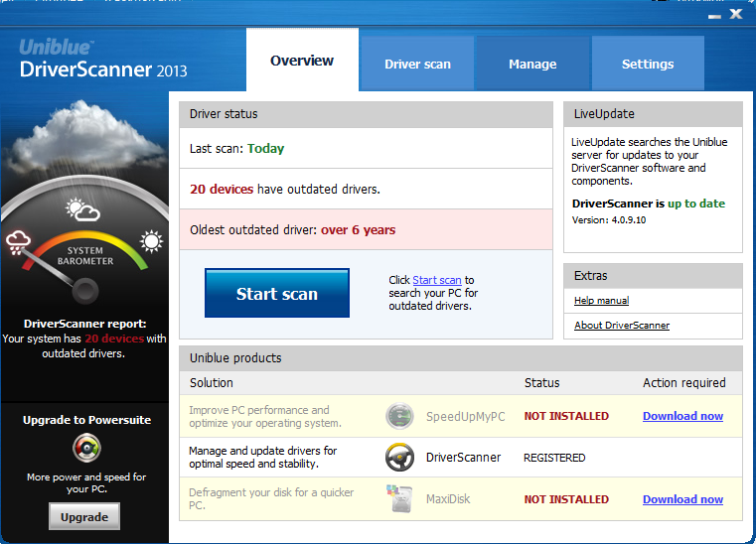Click the 'Improve PC performance' description text
The width and height of the screenshot is (756, 544).
(265, 416)
